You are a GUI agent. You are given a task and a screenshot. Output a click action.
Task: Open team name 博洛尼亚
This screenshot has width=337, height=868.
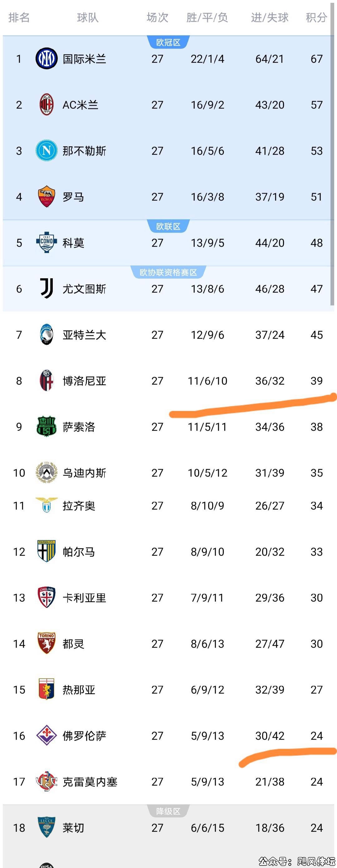tap(84, 381)
